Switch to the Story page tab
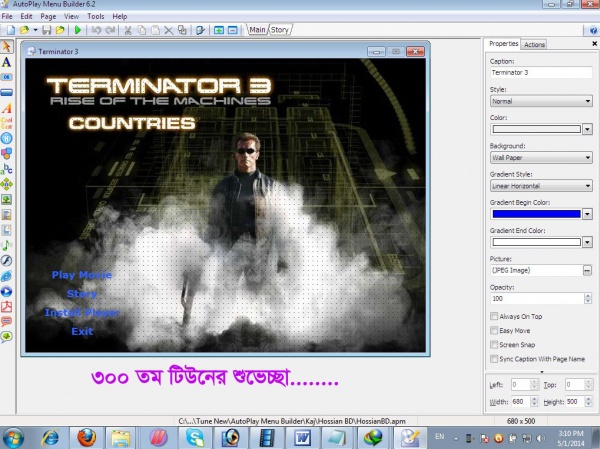Image resolution: width=600 pixels, height=449 pixels. [280, 30]
